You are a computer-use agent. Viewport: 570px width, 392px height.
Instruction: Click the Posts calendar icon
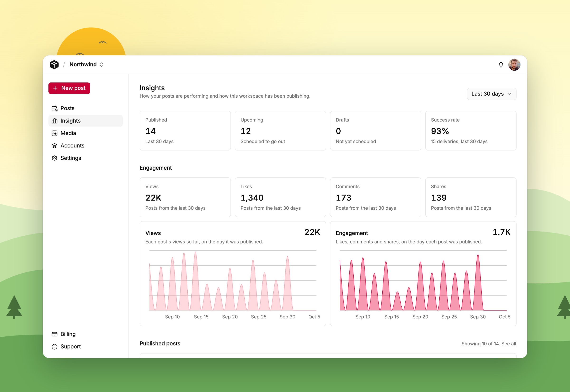point(54,108)
